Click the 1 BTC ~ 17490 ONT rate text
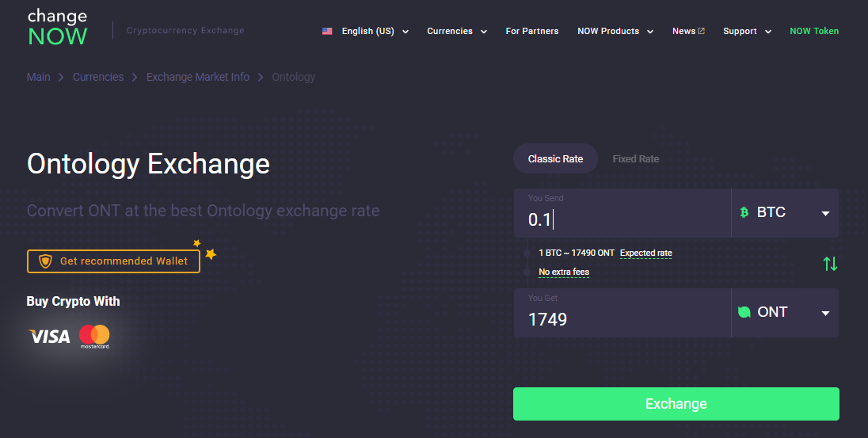The image size is (868, 438). [x=577, y=253]
